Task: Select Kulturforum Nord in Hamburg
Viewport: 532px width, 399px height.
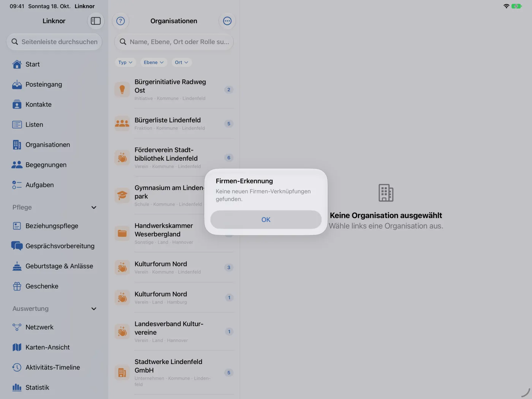Action: pos(174,298)
